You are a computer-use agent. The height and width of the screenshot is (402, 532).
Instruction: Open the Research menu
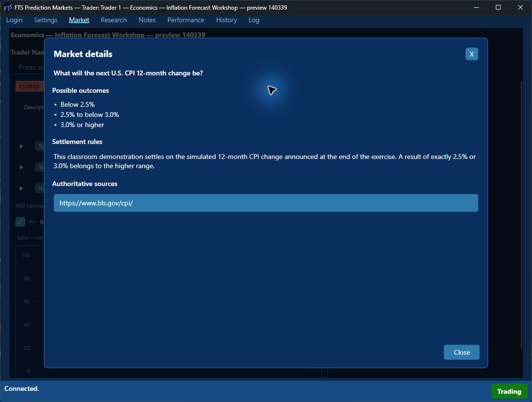point(113,20)
